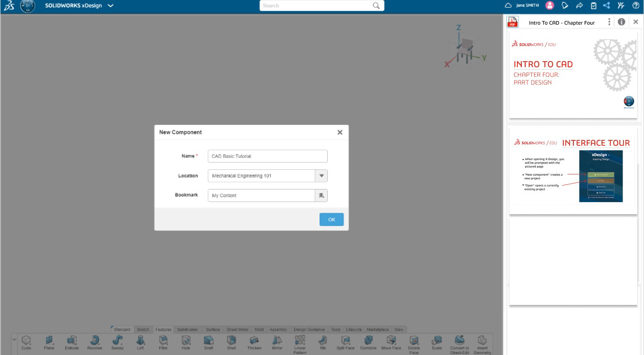Open the help question mark icon
Viewport: 644px width, 355px height.
[636, 6]
